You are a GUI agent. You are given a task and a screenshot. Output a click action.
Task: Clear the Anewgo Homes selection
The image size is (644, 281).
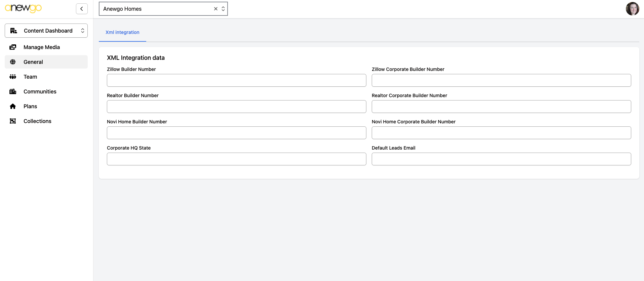216,9
